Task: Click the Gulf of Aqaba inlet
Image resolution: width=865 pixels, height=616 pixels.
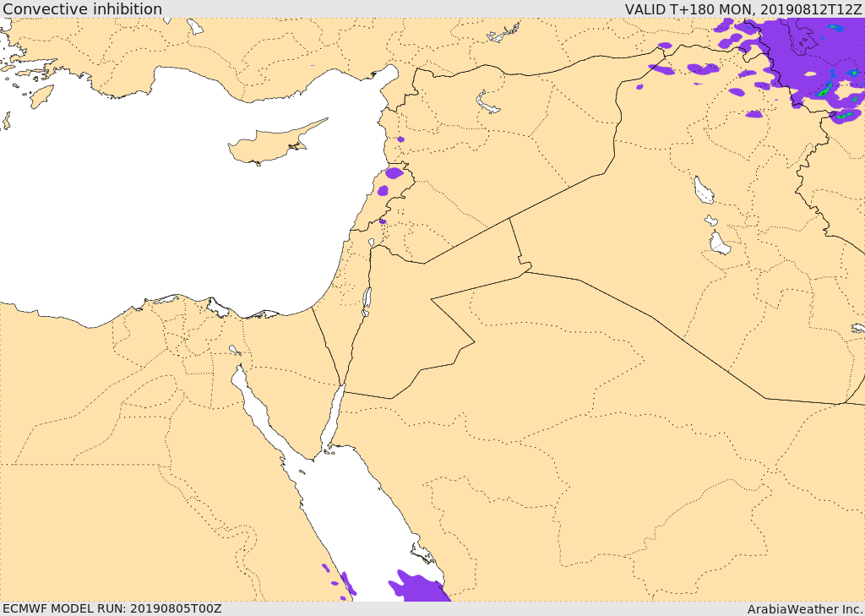Action: (x=333, y=417)
